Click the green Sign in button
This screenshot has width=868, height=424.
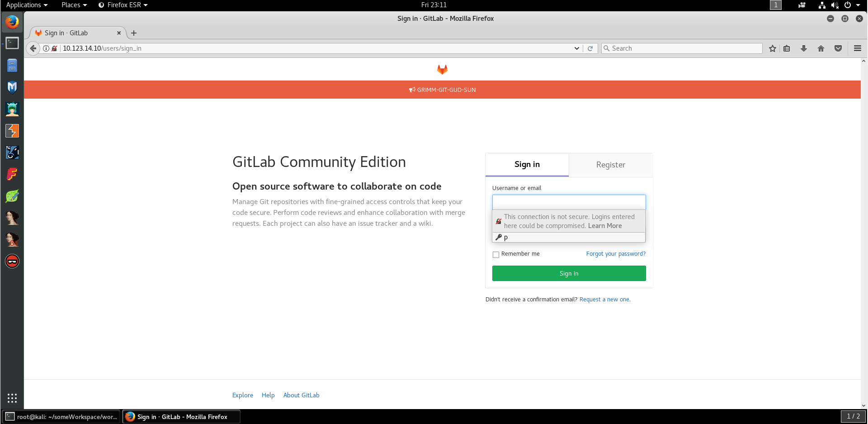pos(569,273)
